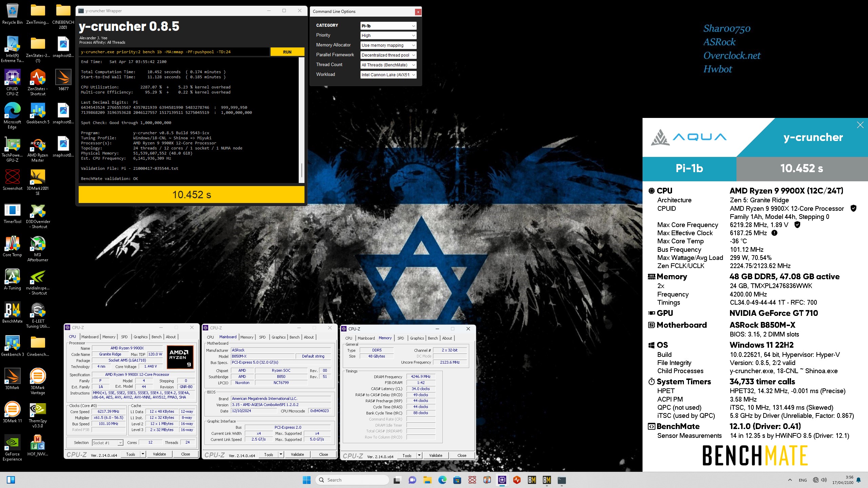Open the 3DMark2001 SE desktop icon
The image size is (868, 488).
pos(38,182)
